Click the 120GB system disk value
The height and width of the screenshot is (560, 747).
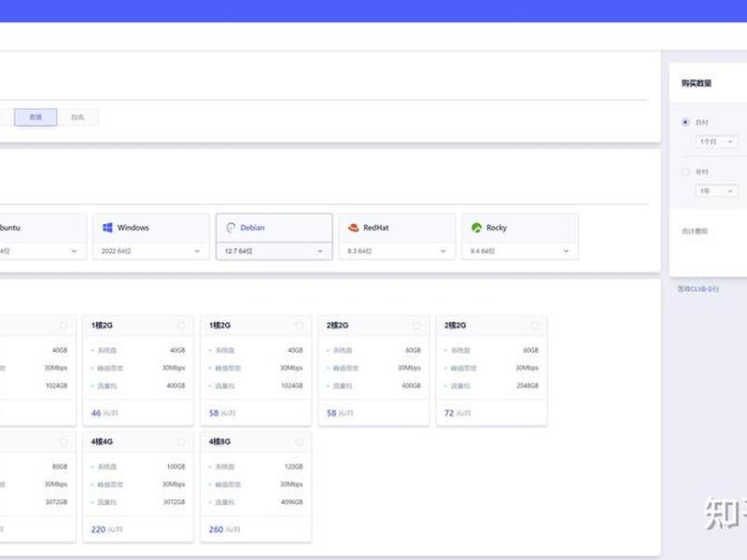pos(293,467)
